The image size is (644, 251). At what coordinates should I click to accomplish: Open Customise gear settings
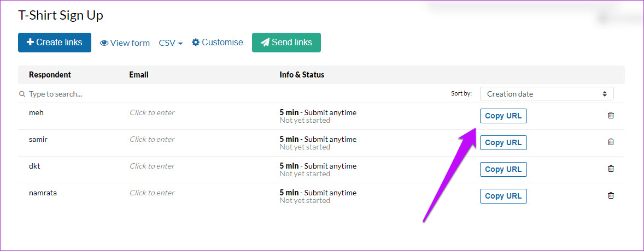[217, 42]
